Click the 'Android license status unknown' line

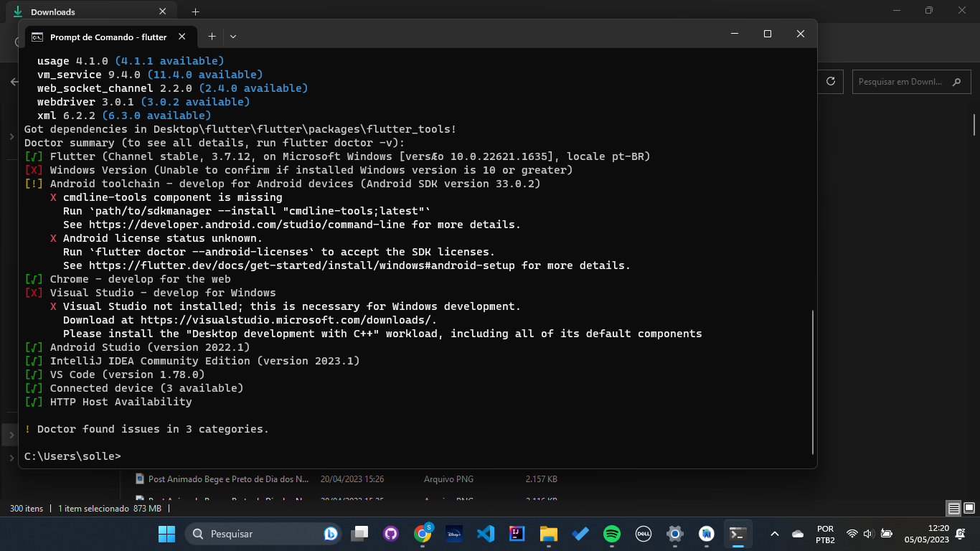156,238
